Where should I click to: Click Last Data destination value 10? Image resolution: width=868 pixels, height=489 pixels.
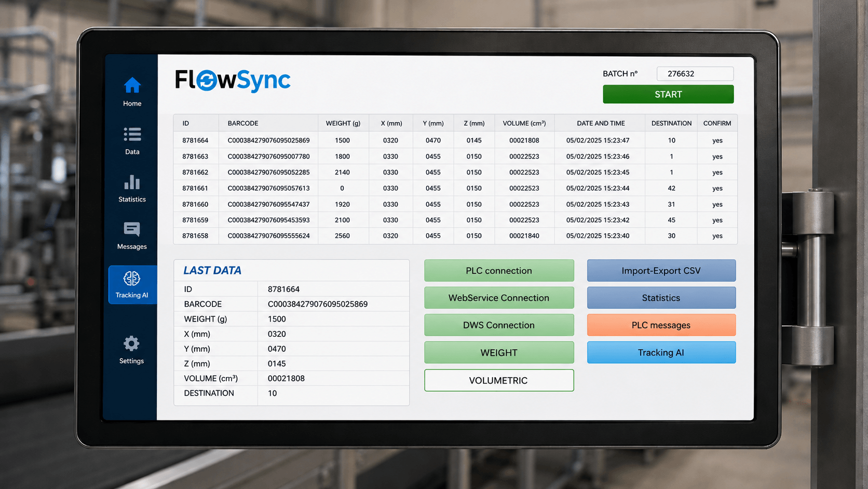click(x=272, y=393)
